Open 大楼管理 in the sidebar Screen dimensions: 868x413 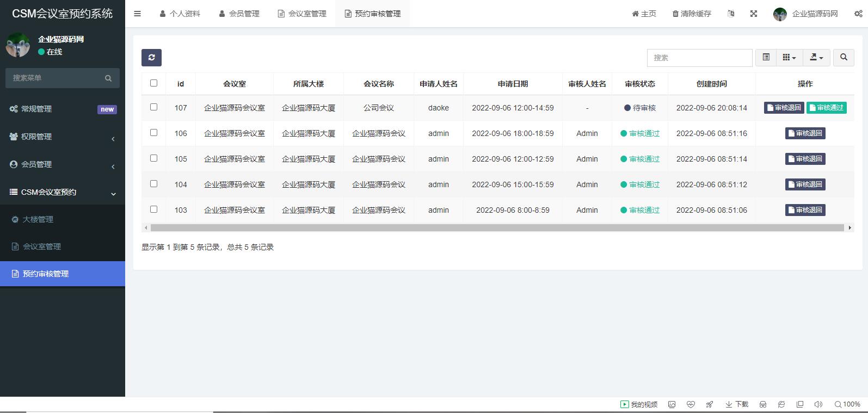click(x=38, y=219)
